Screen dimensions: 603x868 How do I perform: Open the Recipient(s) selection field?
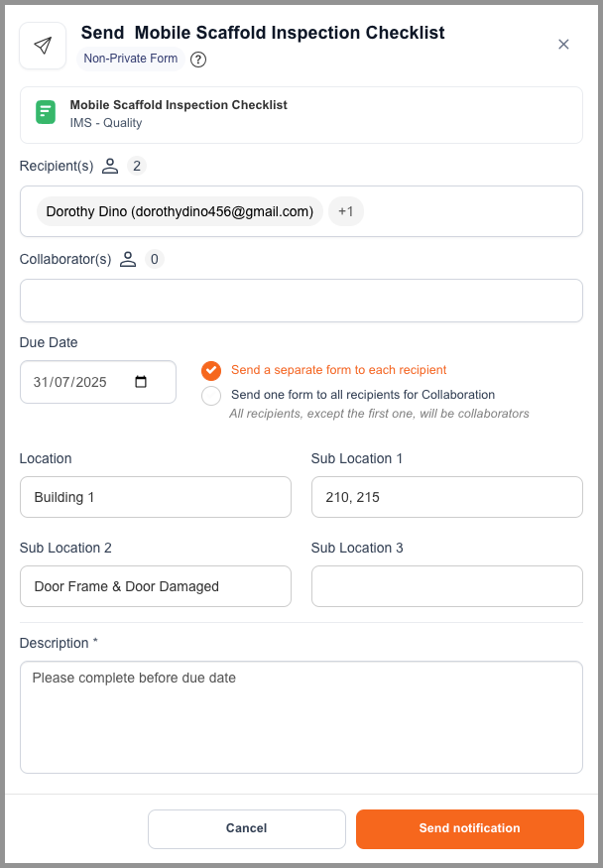pyautogui.click(x=301, y=211)
